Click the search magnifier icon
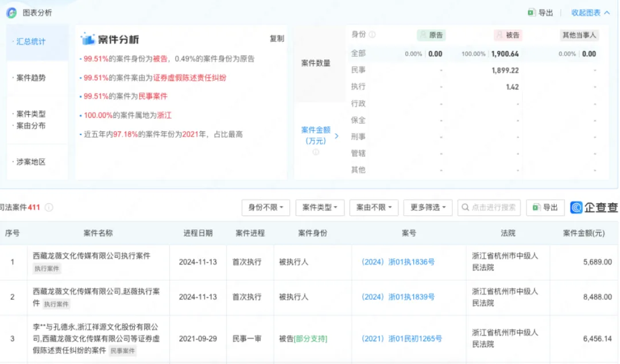Screen dimensions: 620x364 [466, 207]
